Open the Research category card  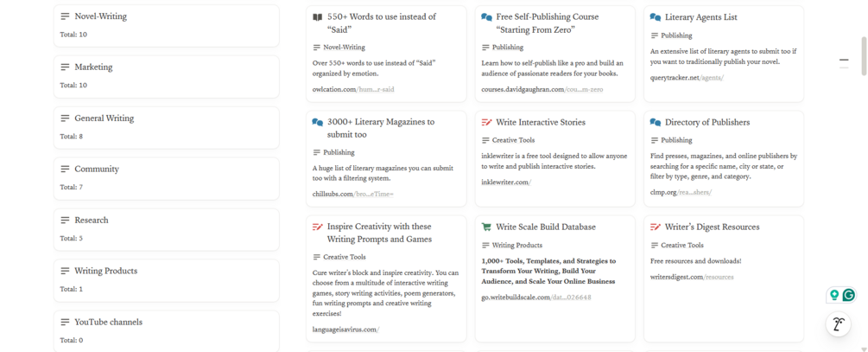[x=167, y=229]
